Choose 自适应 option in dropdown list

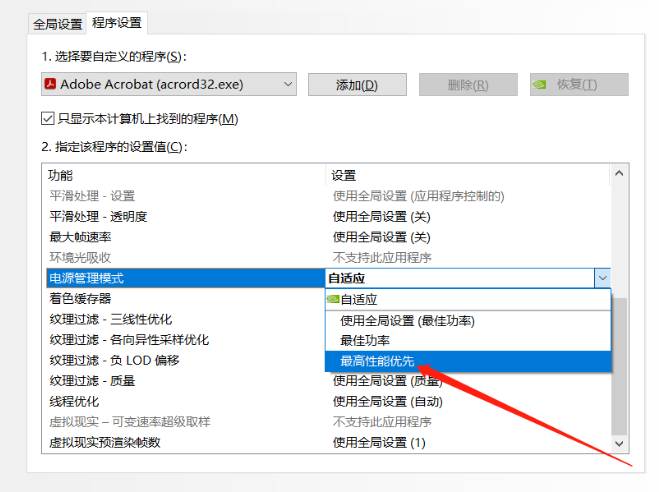[x=468, y=300]
